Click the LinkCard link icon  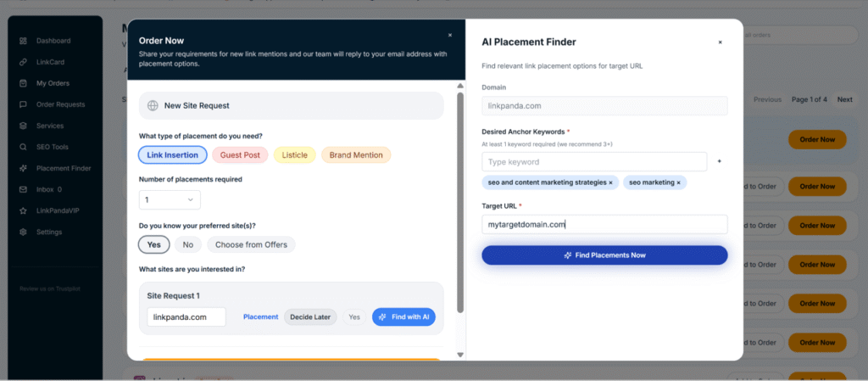click(24, 62)
